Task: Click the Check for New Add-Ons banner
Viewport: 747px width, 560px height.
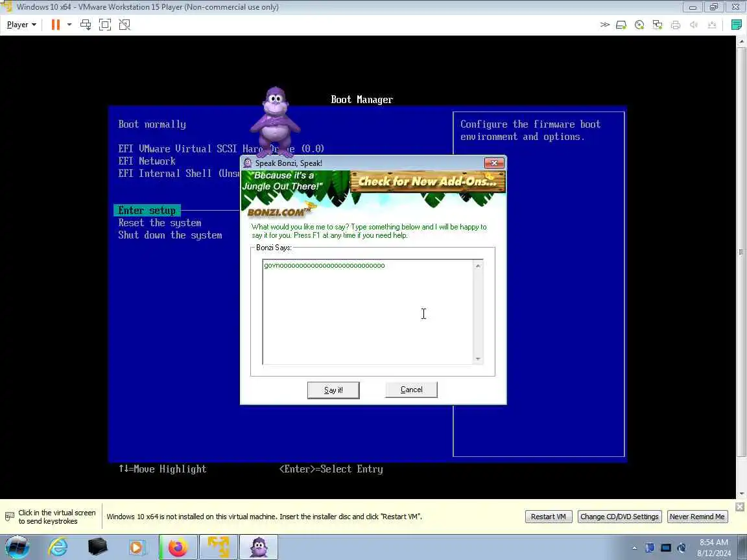Action: (x=427, y=181)
